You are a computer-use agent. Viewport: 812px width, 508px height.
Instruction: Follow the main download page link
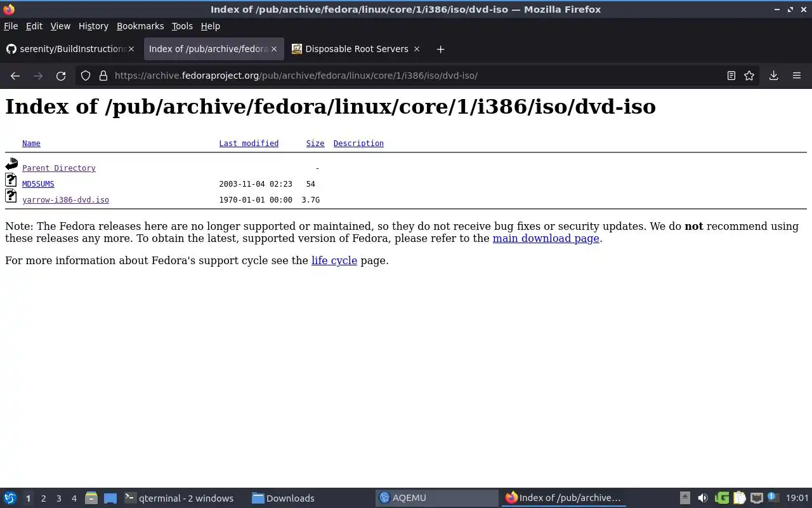pos(546,239)
